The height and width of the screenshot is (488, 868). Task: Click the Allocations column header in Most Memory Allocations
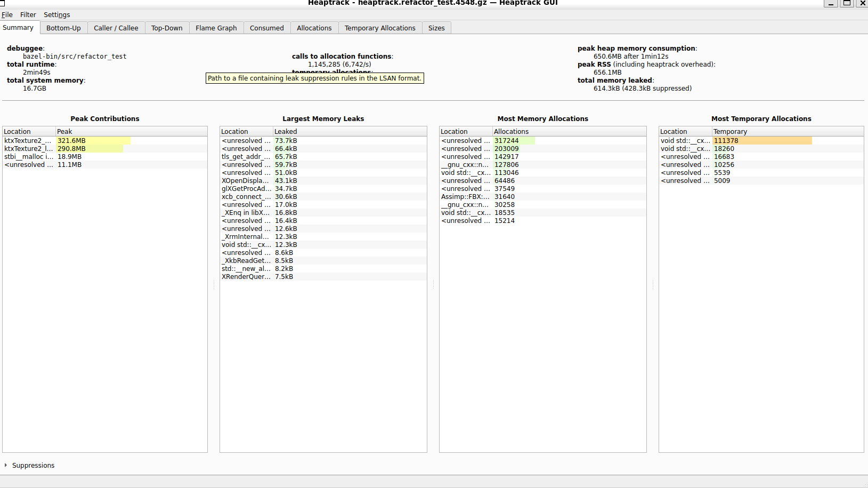point(569,132)
